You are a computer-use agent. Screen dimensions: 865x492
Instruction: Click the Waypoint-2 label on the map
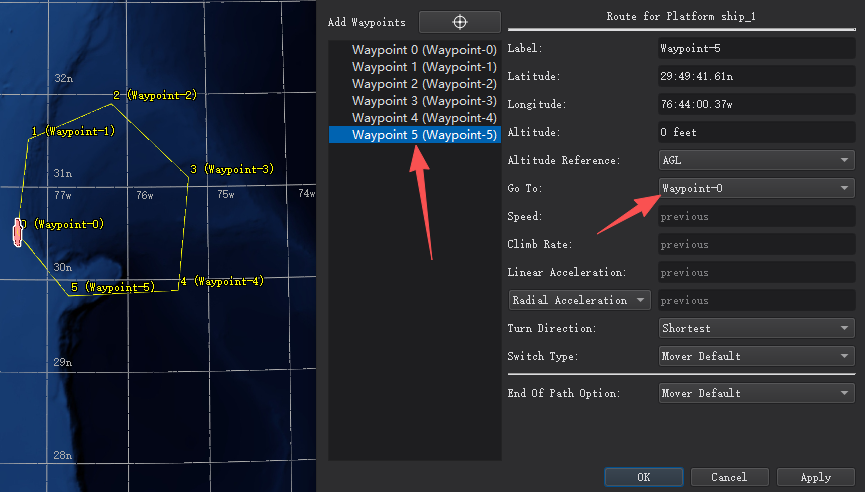pyautogui.click(x=154, y=95)
